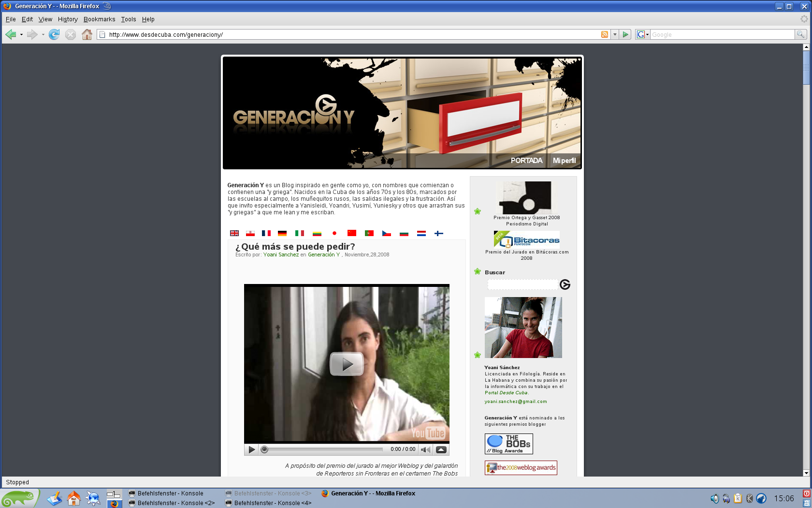The width and height of the screenshot is (812, 508).
Task: Toggle mute on the YouTube player
Action: coord(425,449)
